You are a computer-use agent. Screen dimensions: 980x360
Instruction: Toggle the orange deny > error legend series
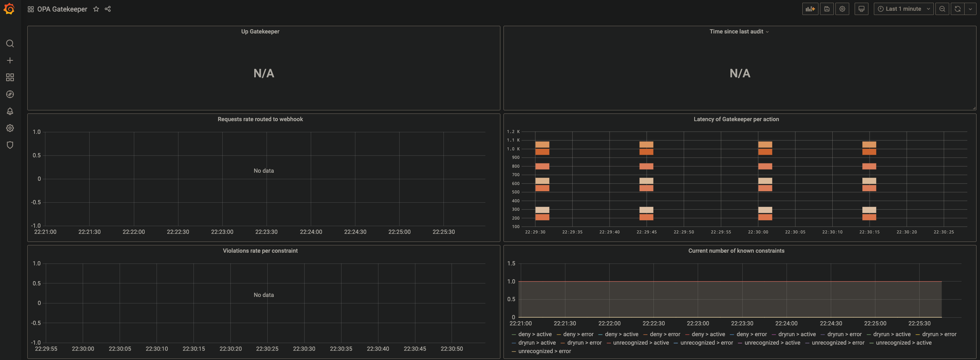coord(665,334)
